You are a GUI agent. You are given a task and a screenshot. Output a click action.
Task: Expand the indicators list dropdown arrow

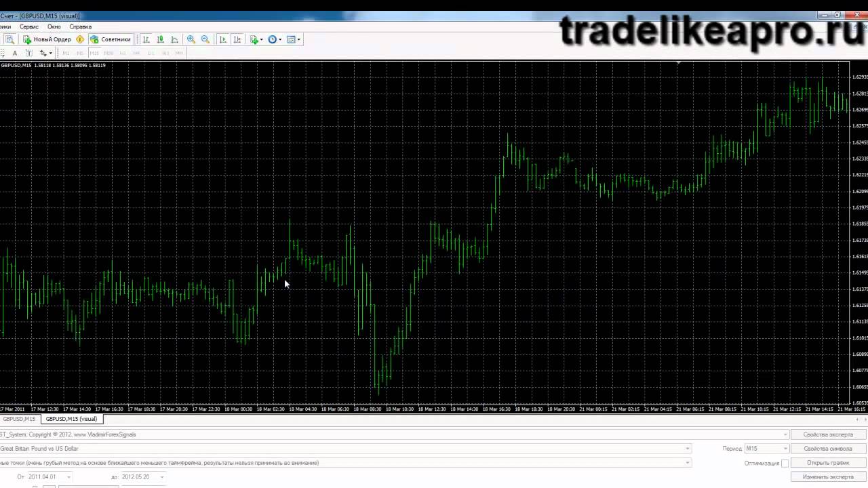[x=262, y=39]
